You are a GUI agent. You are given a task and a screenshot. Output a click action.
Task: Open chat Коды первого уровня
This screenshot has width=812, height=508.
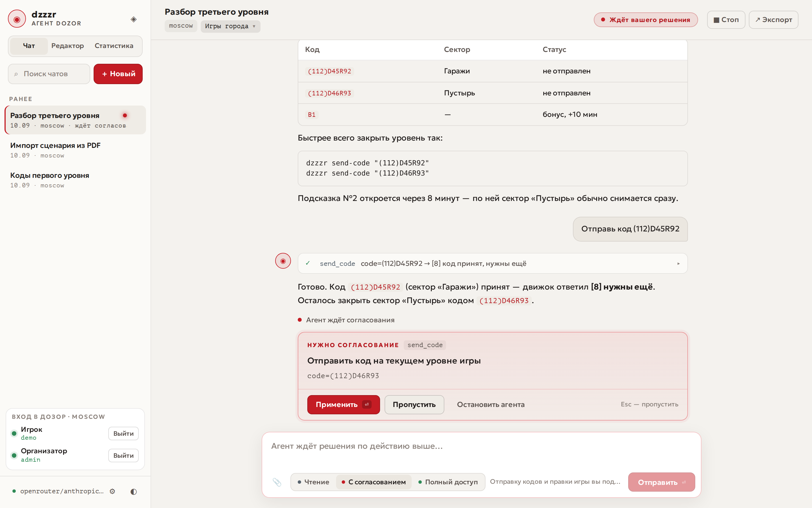[x=75, y=180]
